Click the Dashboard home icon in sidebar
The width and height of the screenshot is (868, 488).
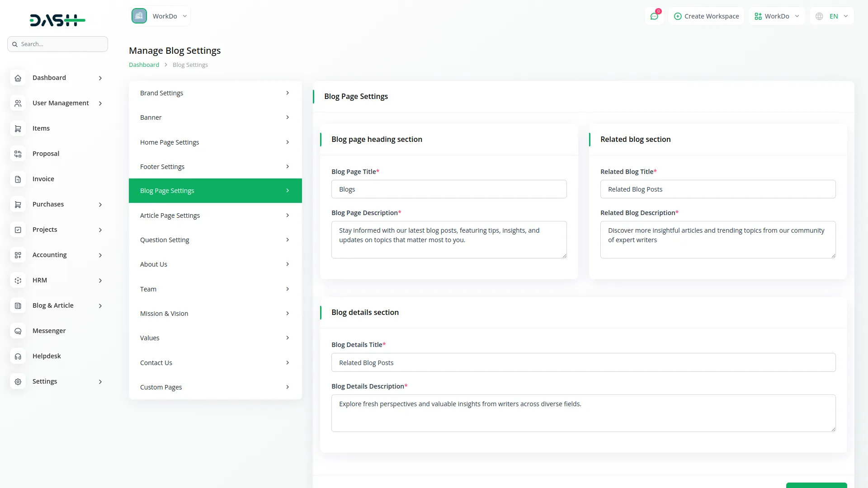18,78
